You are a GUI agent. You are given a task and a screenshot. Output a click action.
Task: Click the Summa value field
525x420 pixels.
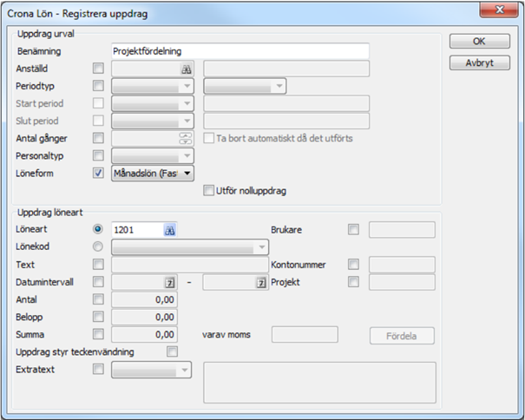click(144, 335)
